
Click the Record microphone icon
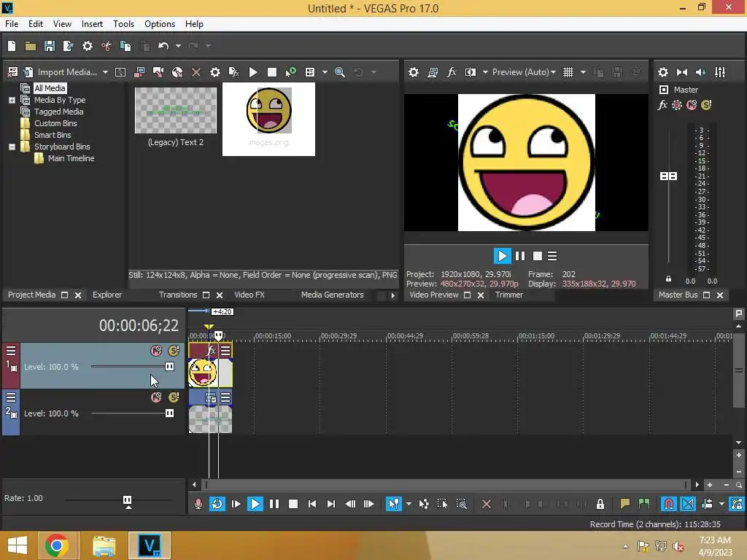tap(198, 504)
